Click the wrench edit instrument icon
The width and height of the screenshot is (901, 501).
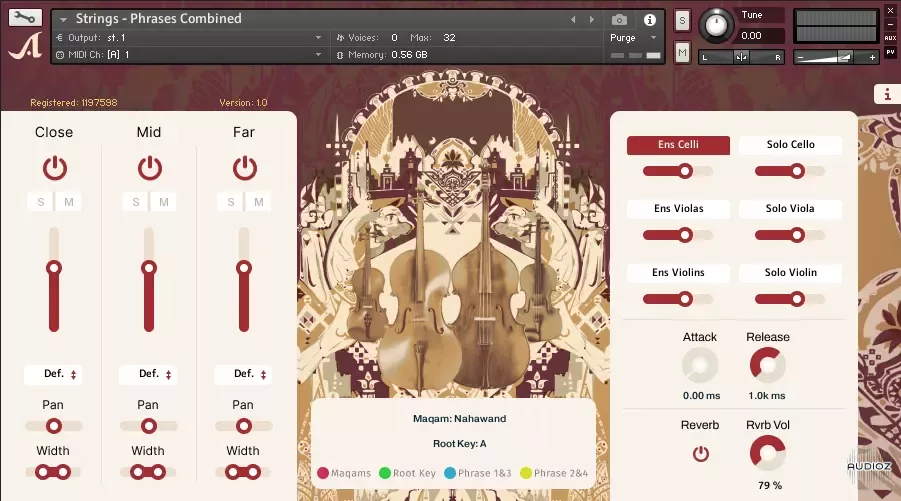tap(25, 18)
